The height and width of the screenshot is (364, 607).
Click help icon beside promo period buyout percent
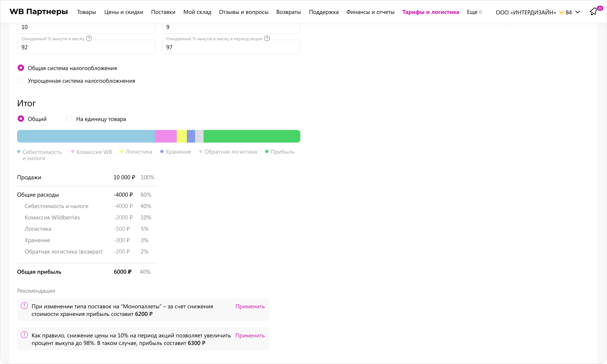click(x=267, y=39)
